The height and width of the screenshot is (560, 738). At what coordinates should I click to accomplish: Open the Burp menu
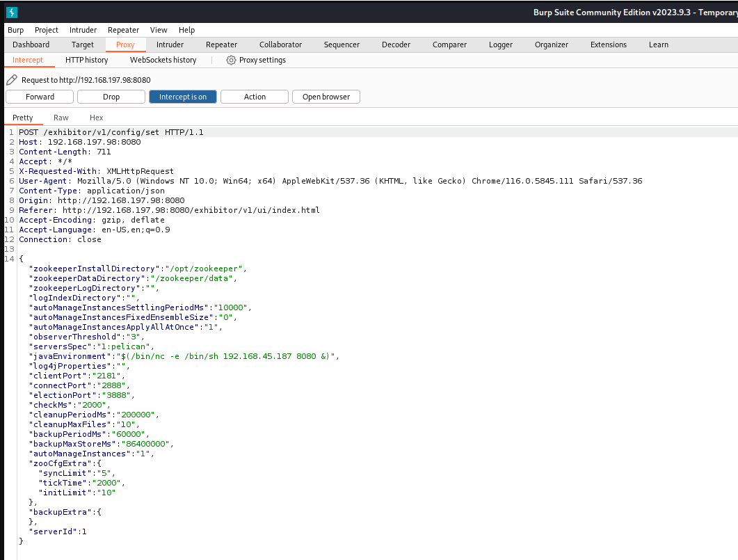(15, 30)
